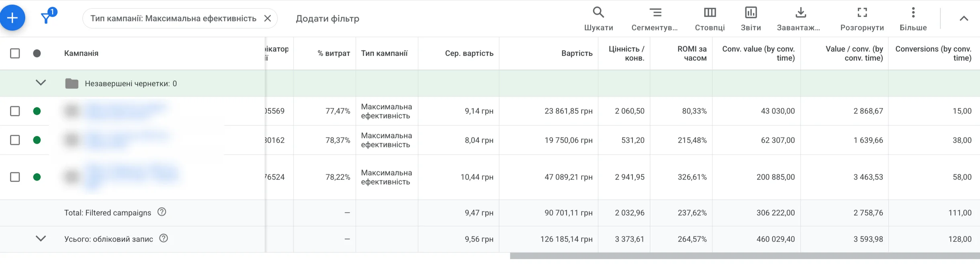Sort by Conversions (by conv. time) header

(933, 53)
